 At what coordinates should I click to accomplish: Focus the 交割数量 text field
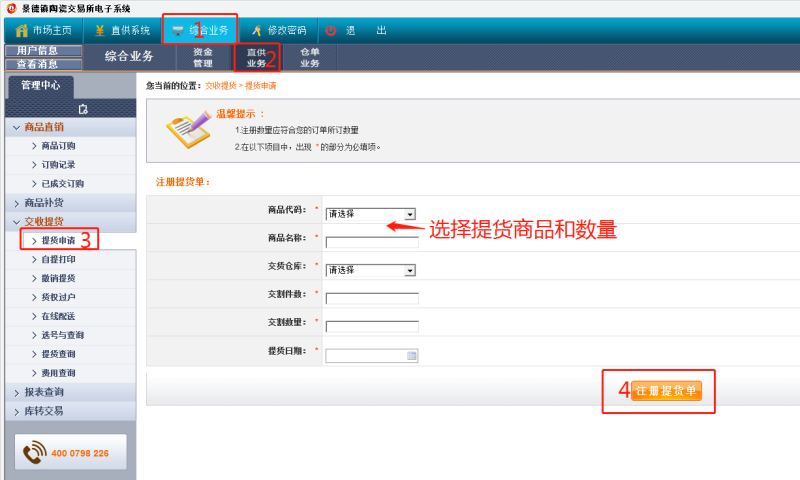point(372,326)
